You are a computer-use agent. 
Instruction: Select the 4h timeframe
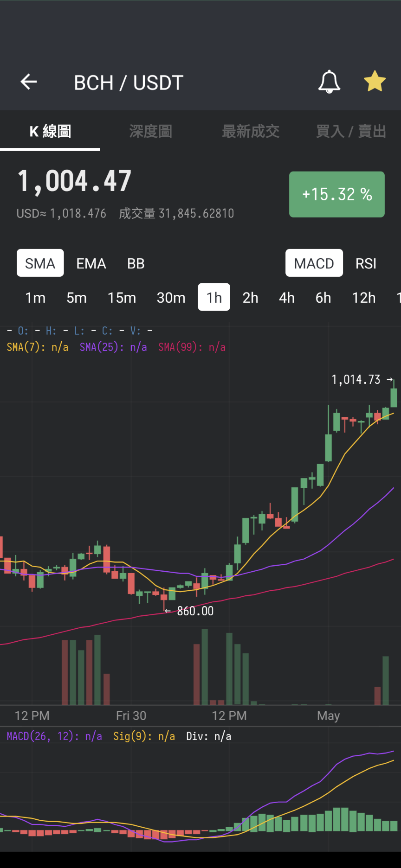coord(287,297)
